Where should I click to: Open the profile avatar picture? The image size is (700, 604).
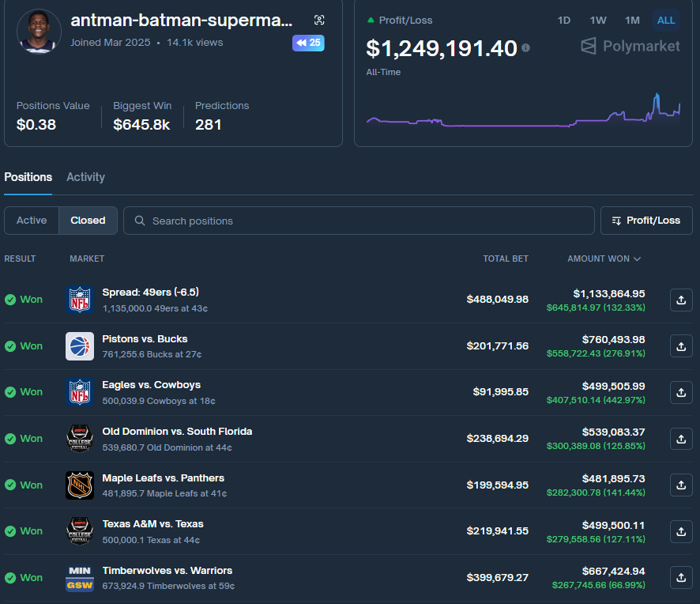coord(39,32)
